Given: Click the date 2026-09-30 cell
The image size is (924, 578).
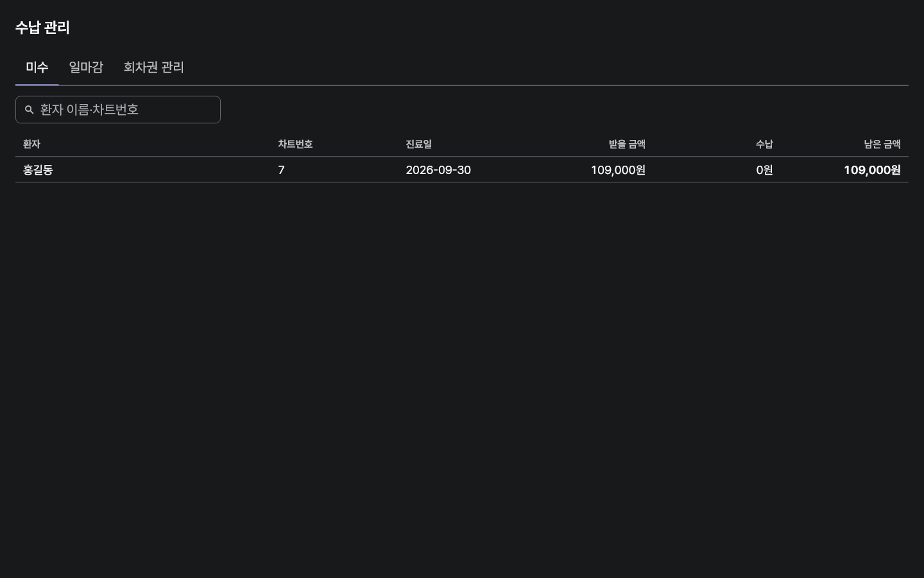Looking at the screenshot, I should pos(438,170).
